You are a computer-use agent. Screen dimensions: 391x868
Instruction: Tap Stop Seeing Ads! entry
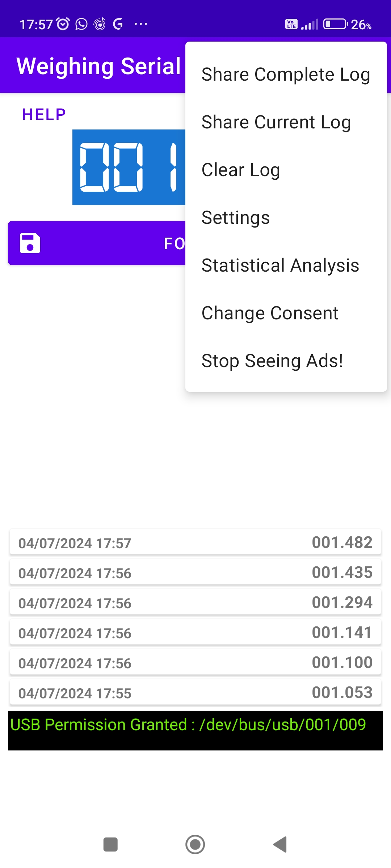[x=272, y=361]
